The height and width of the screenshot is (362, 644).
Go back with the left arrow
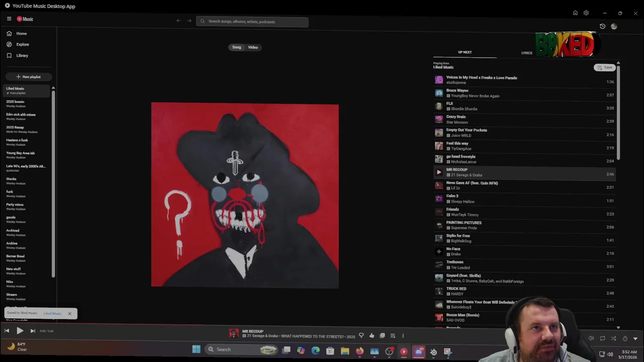[x=179, y=21]
